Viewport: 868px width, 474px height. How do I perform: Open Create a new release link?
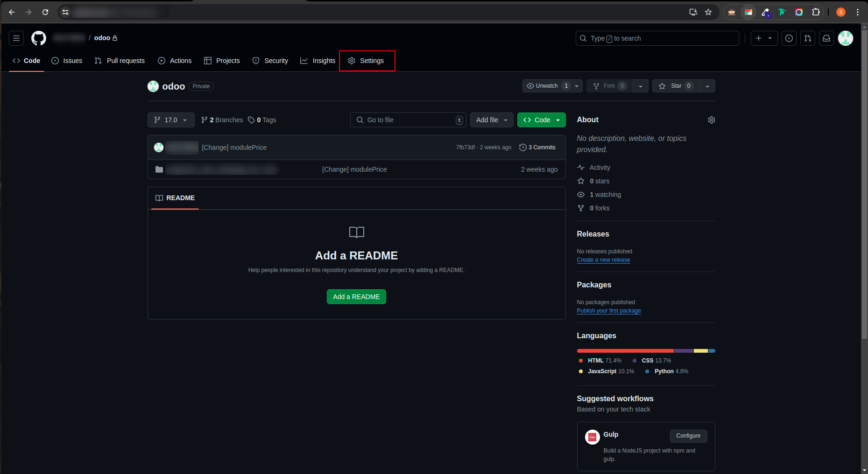(x=603, y=260)
